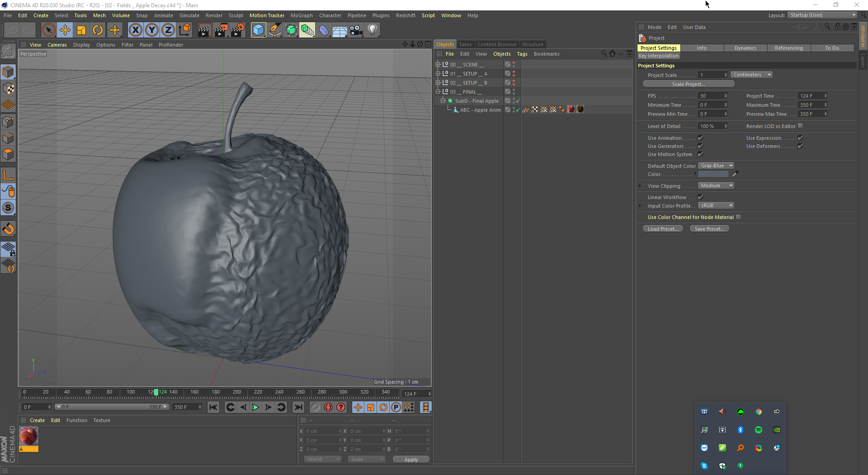Open the Centimeters unit dropdown
The image size is (868, 475).
[751, 75]
